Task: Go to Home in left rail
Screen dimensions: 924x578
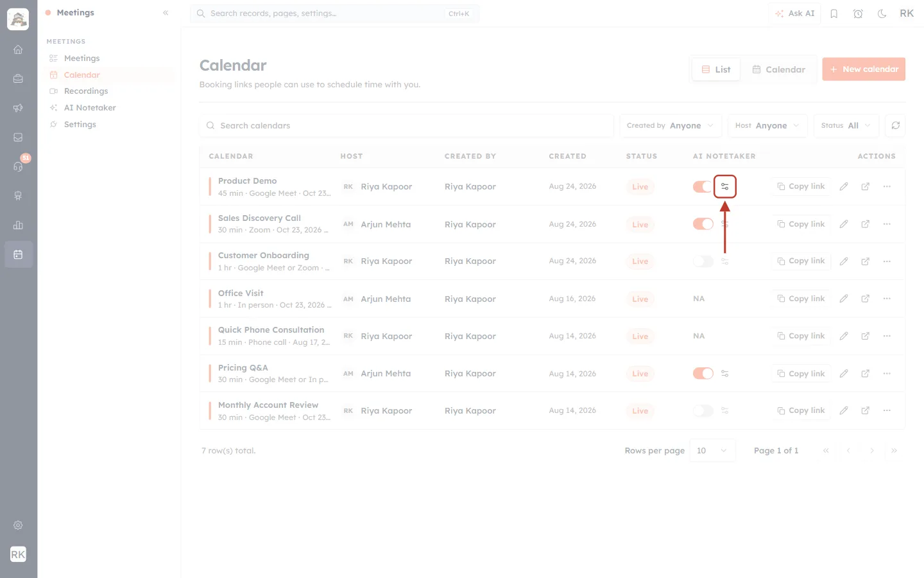Action: click(x=18, y=49)
